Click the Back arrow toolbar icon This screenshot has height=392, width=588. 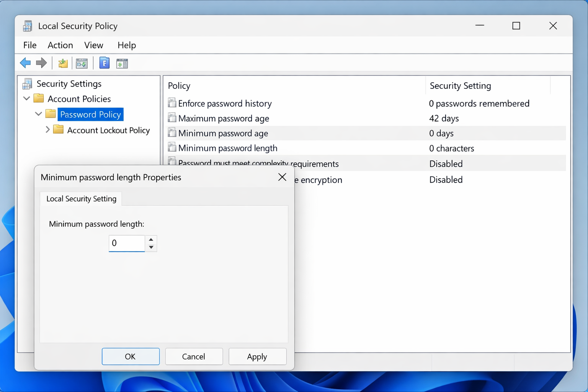25,63
